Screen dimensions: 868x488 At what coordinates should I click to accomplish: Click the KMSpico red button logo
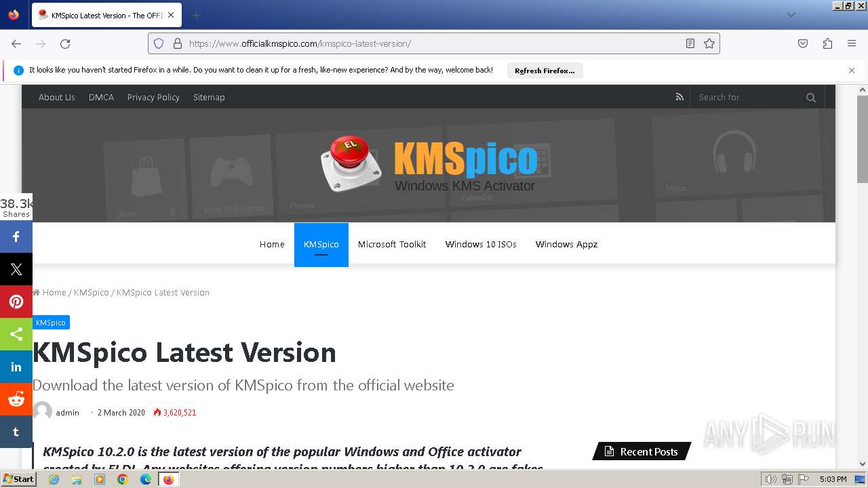pyautogui.click(x=350, y=163)
